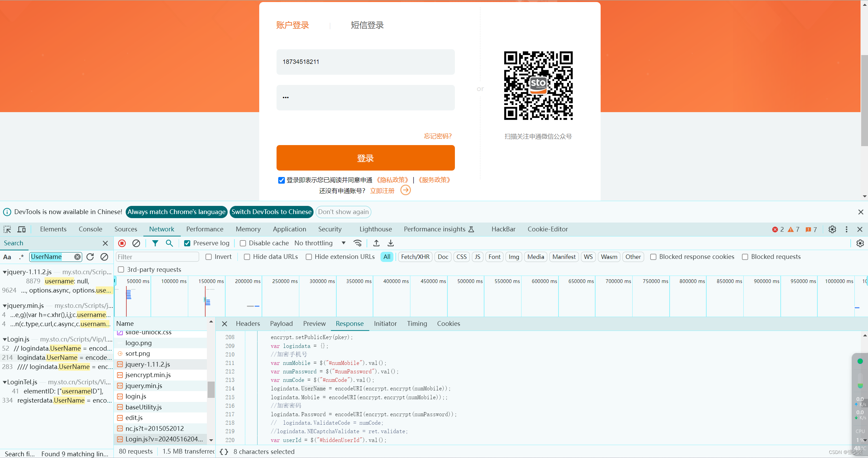Click the export HAR download icon
Image resolution: width=868 pixels, height=458 pixels.
(391, 243)
